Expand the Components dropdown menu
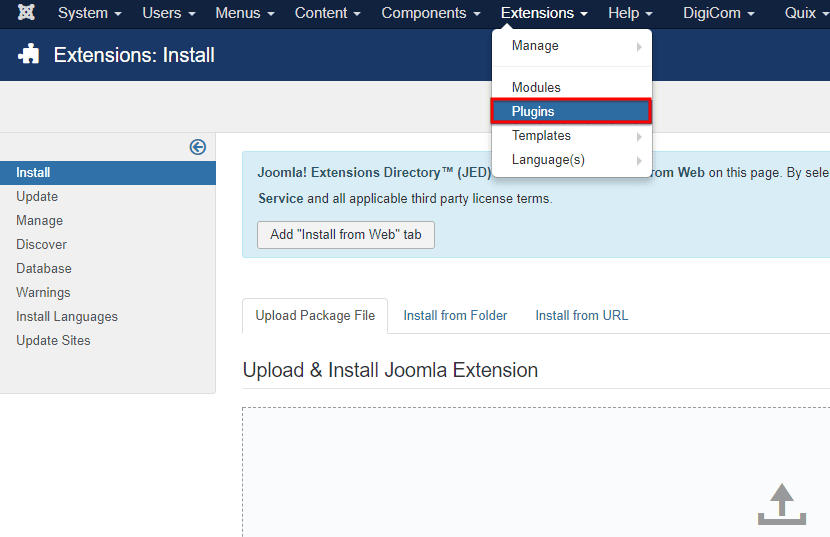This screenshot has height=537, width=830. (431, 13)
